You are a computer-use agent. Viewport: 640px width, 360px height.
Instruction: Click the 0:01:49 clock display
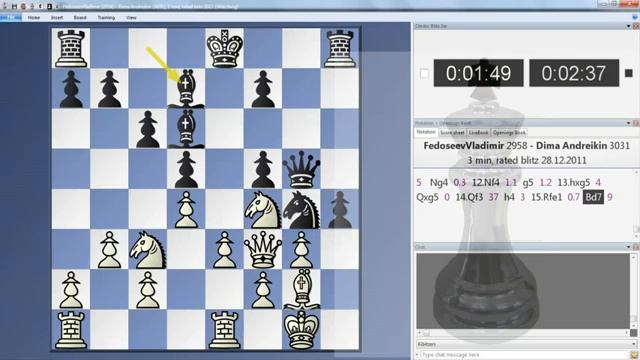tap(478, 73)
